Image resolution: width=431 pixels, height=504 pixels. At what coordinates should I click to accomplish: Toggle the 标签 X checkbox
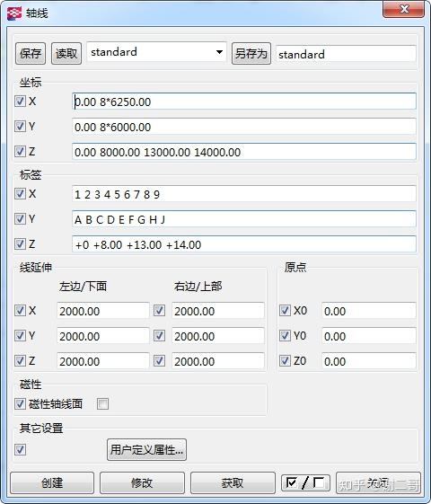tap(21, 194)
